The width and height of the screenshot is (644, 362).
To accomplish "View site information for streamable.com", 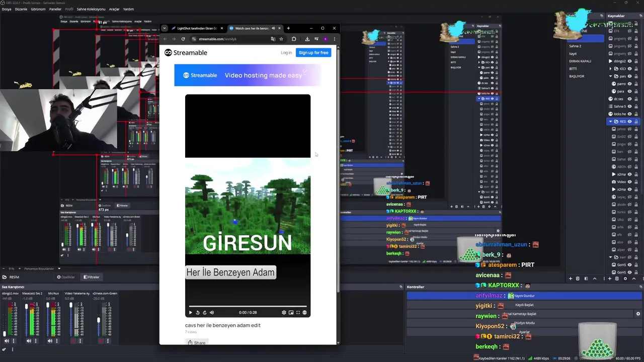I will pos(193,39).
